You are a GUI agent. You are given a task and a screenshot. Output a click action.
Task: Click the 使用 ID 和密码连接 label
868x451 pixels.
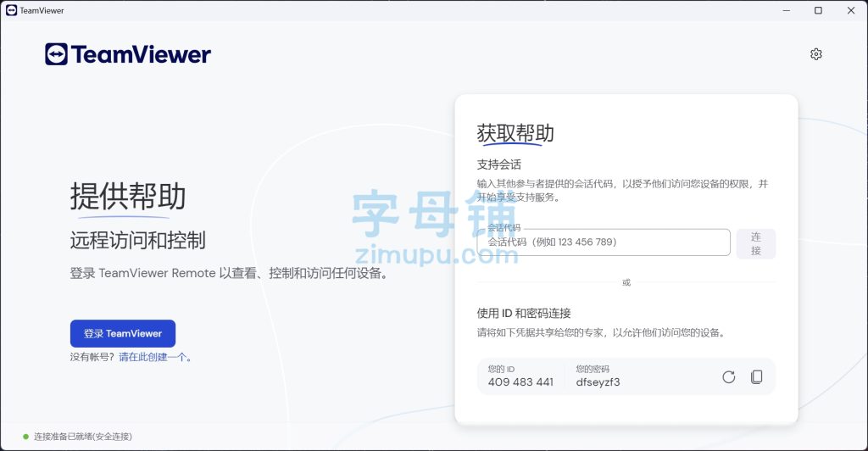pyautogui.click(x=524, y=313)
